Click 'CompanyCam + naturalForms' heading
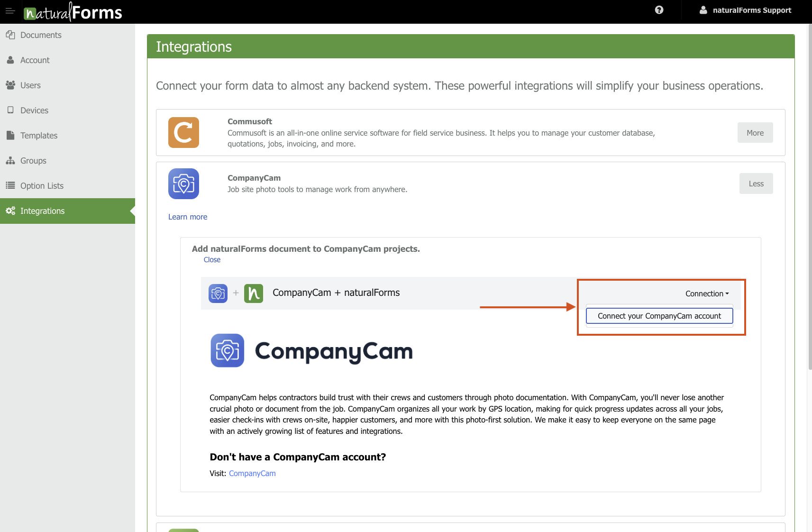Image resolution: width=812 pixels, height=532 pixels. [x=336, y=293]
